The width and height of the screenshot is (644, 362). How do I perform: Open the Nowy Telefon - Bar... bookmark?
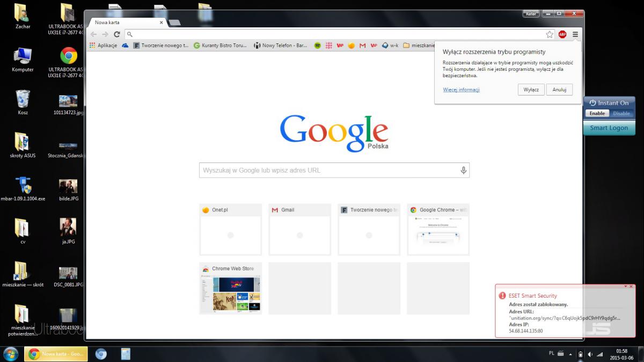point(281,46)
